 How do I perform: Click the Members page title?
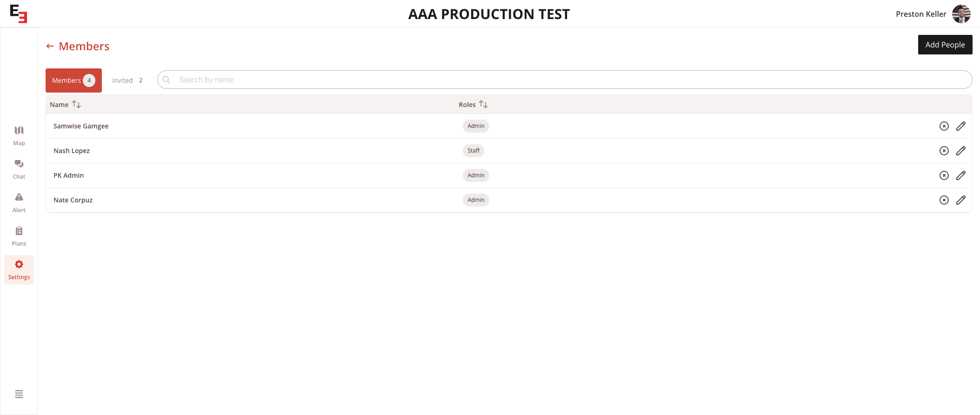click(84, 46)
